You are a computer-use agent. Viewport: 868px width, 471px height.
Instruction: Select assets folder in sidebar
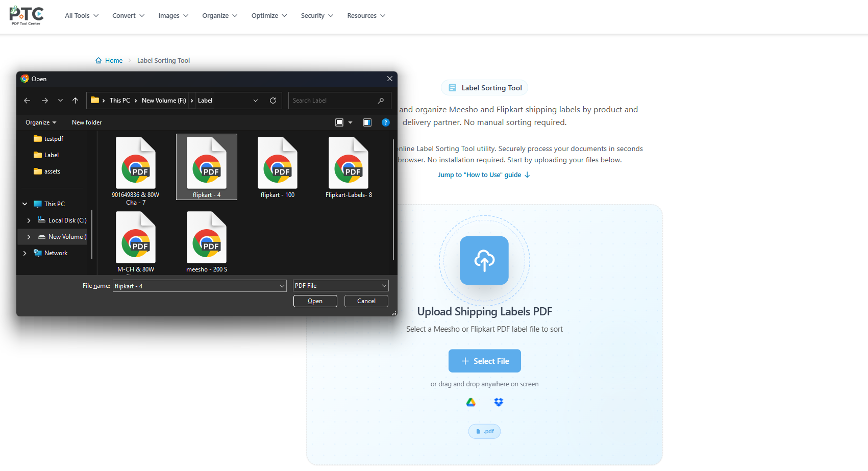pyautogui.click(x=47, y=171)
